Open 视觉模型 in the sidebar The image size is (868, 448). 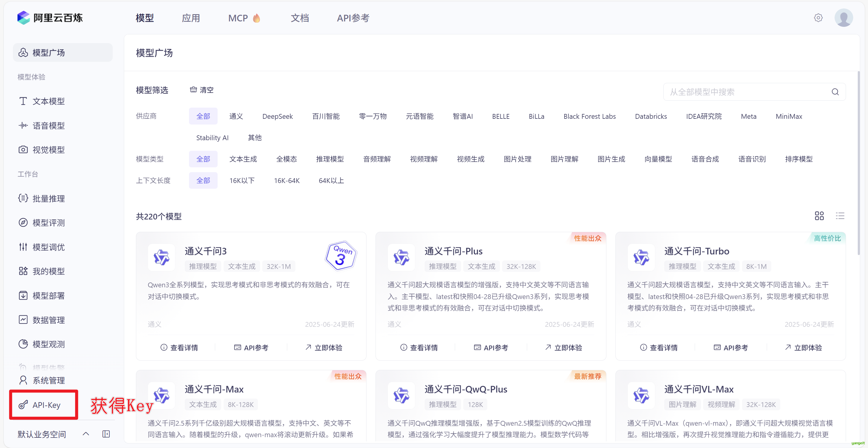coord(63,150)
